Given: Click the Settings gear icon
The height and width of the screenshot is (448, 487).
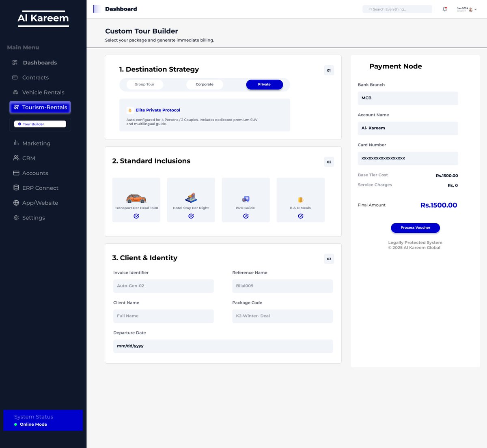Looking at the screenshot, I should point(16,218).
